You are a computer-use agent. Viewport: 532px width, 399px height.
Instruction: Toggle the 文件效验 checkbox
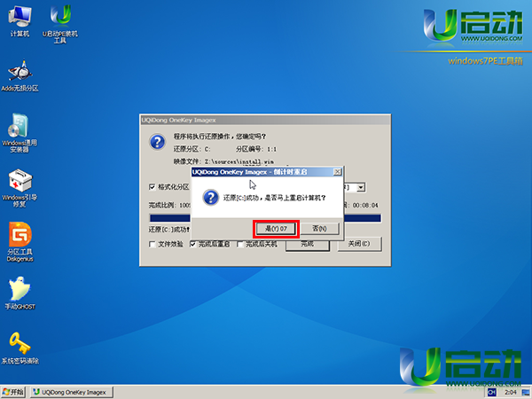click(x=152, y=244)
